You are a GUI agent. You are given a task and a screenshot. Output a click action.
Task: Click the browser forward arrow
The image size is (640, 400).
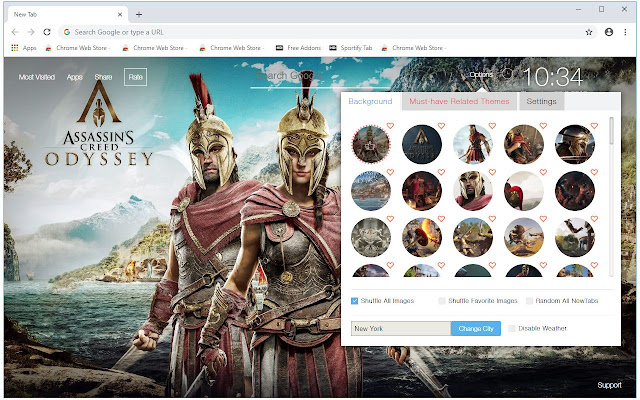tap(31, 32)
